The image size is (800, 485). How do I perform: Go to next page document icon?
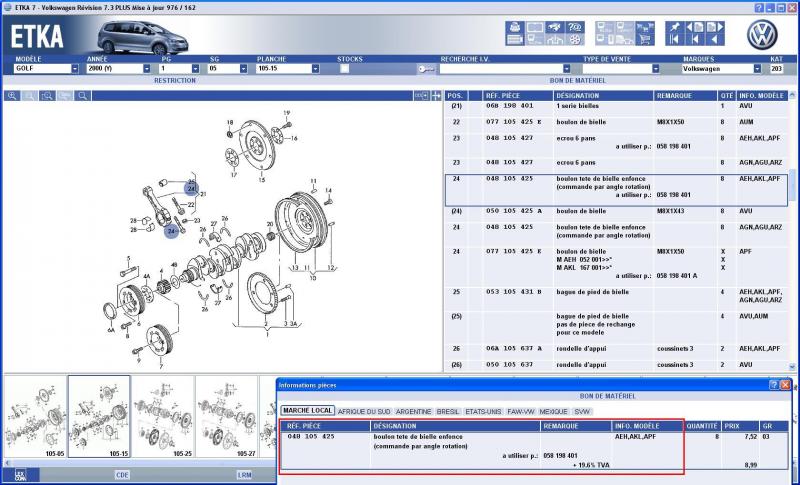pyautogui.click(x=715, y=27)
